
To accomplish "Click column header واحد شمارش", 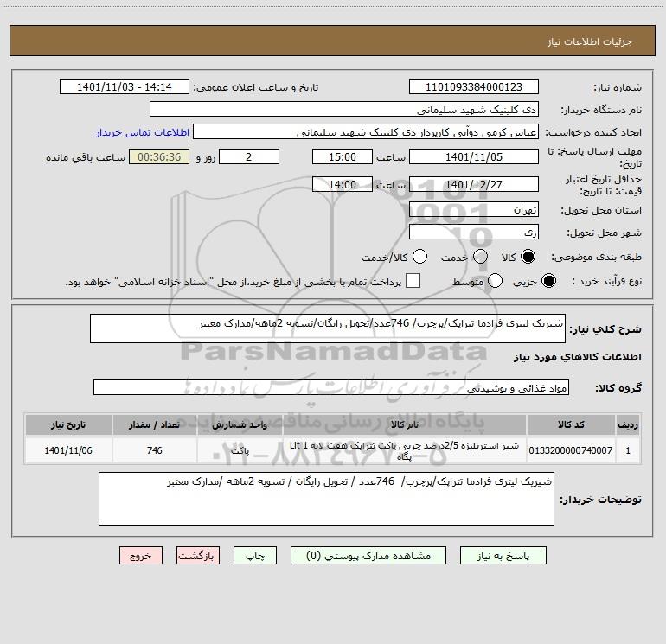I will tap(240, 424).
